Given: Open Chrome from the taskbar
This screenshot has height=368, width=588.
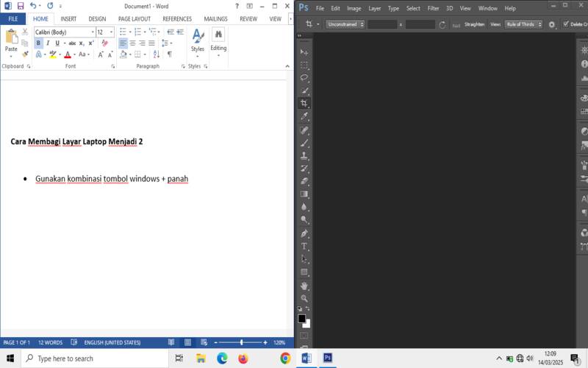Looking at the screenshot, I should (x=285, y=358).
